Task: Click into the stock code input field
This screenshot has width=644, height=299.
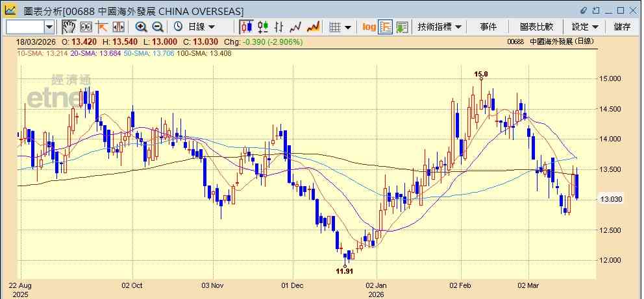Action: (25, 27)
